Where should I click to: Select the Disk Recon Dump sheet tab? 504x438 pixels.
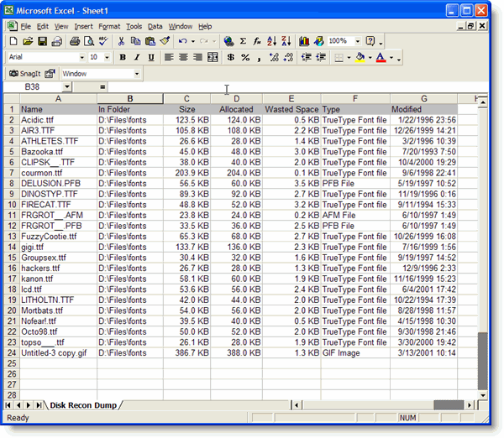coord(83,405)
